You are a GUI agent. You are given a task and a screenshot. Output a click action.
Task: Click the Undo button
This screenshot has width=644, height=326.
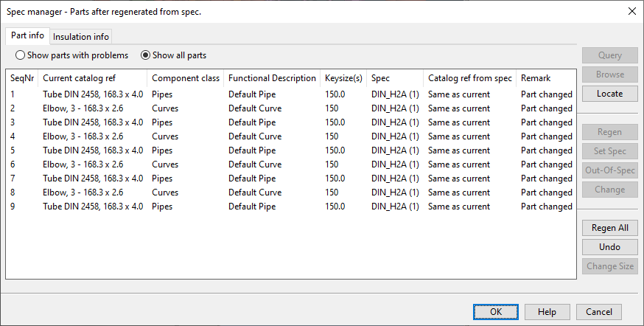pyautogui.click(x=609, y=247)
